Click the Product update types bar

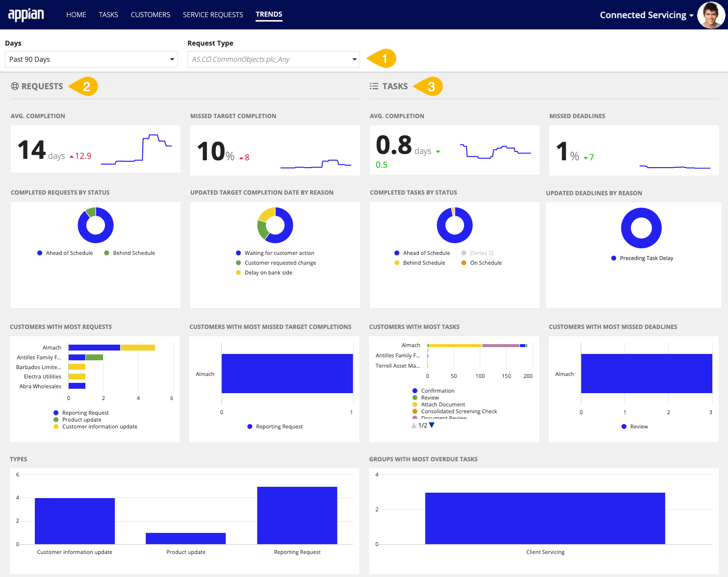(185, 538)
